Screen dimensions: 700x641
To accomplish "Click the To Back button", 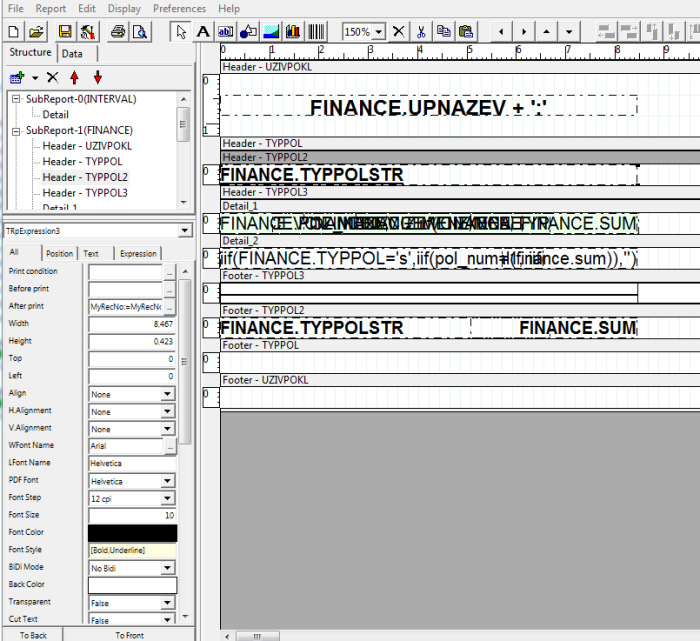I will (33, 635).
